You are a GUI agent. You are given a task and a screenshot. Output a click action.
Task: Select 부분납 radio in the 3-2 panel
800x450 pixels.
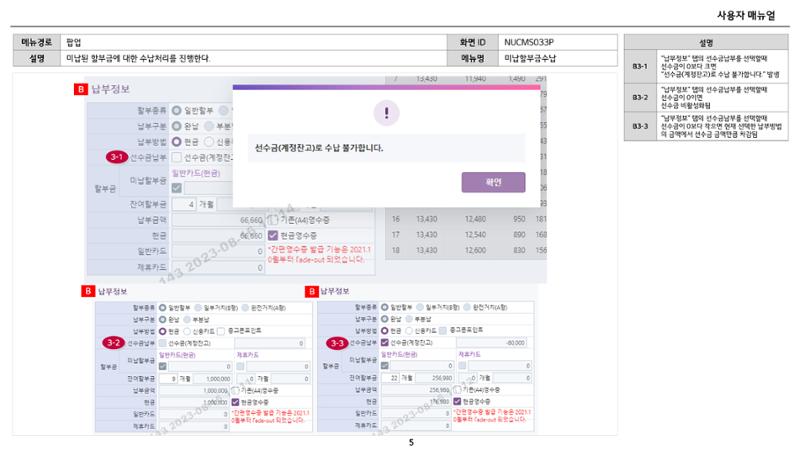click(x=187, y=319)
